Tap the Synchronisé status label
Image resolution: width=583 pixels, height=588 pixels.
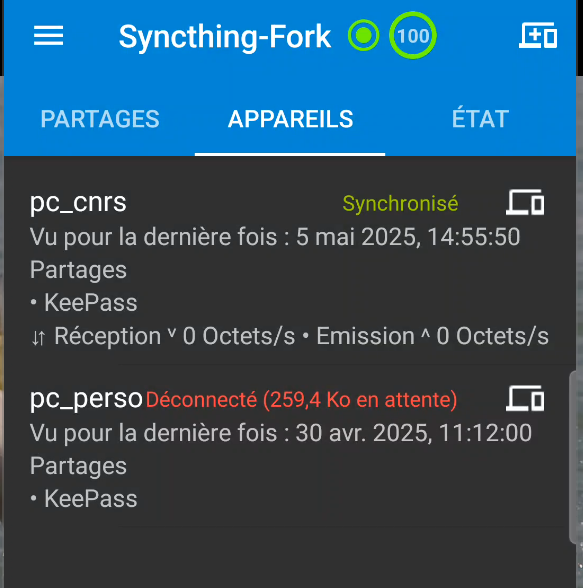point(400,204)
